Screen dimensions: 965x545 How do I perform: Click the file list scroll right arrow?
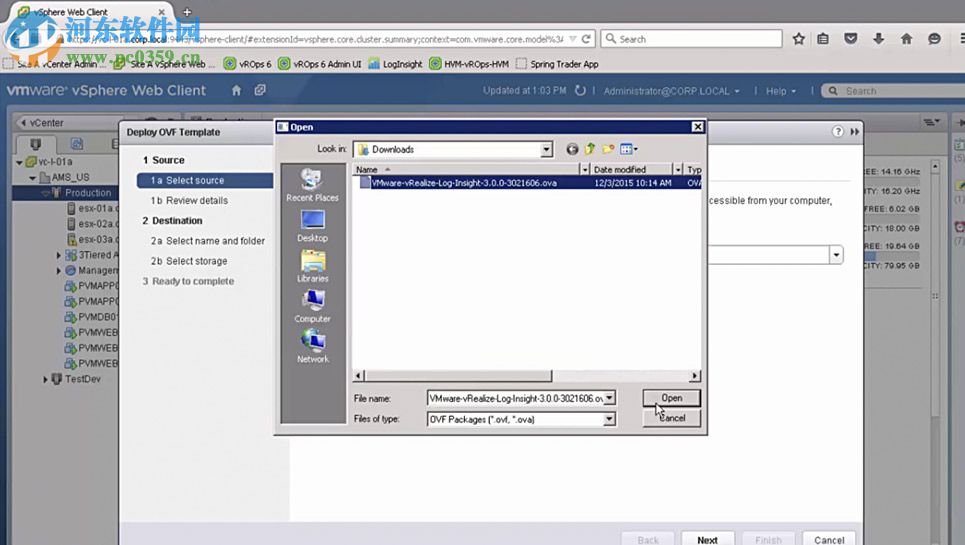pyautogui.click(x=695, y=375)
